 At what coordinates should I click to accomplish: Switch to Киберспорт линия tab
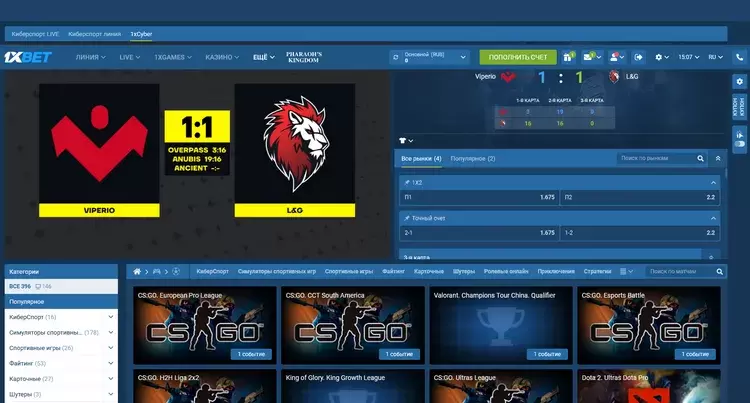tap(94, 34)
